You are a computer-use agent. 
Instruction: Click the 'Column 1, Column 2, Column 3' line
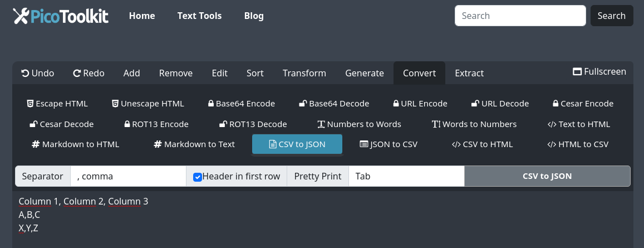83,202
